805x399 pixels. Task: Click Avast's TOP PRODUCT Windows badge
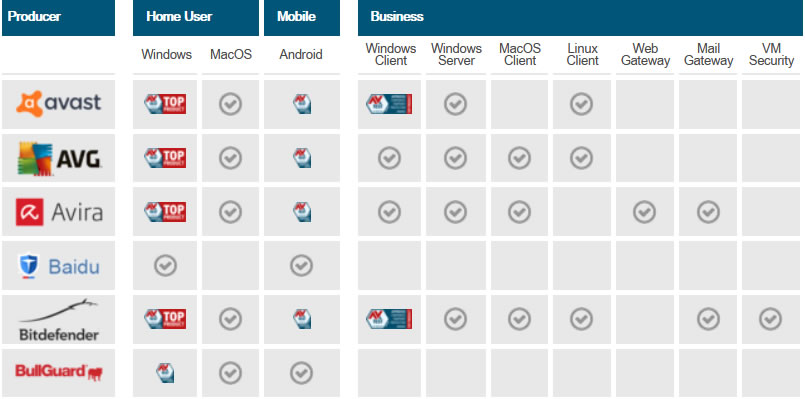(x=165, y=104)
